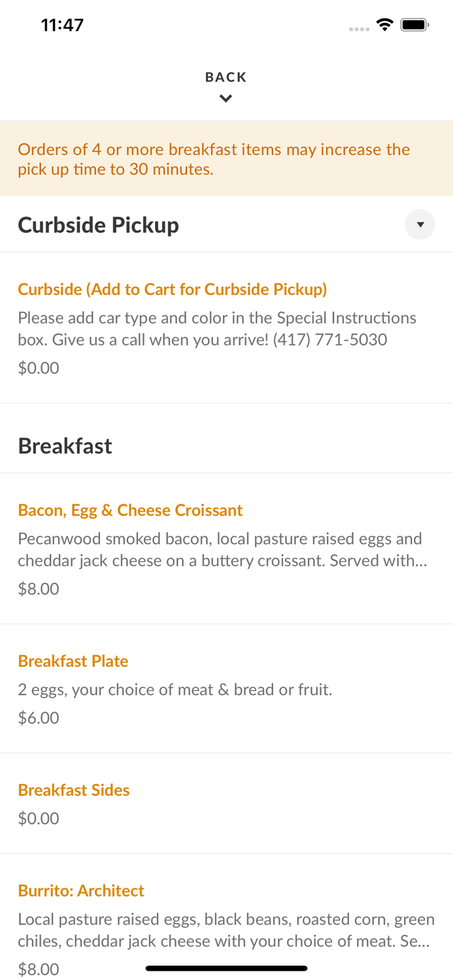Screen dimensions: 453x980
Task: Open the Breakfast Sides item
Action: coord(73,790)
